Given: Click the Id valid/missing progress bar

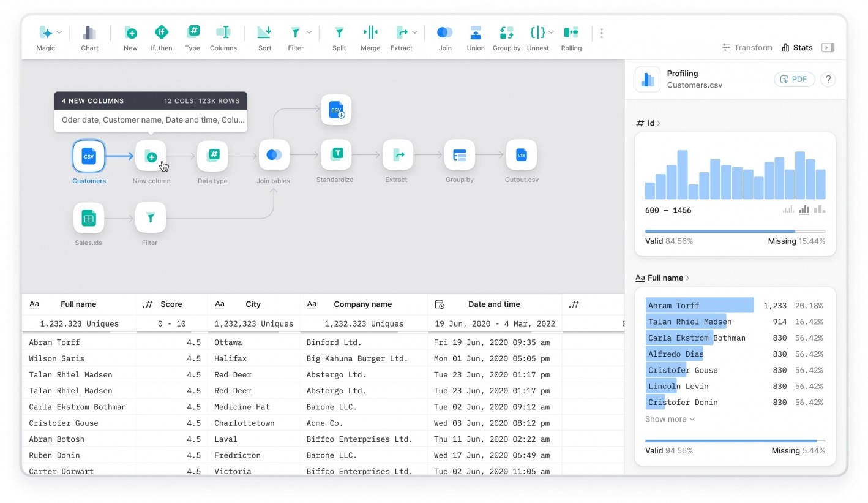Looking at the screenshot, I should [x=735, y=231].
